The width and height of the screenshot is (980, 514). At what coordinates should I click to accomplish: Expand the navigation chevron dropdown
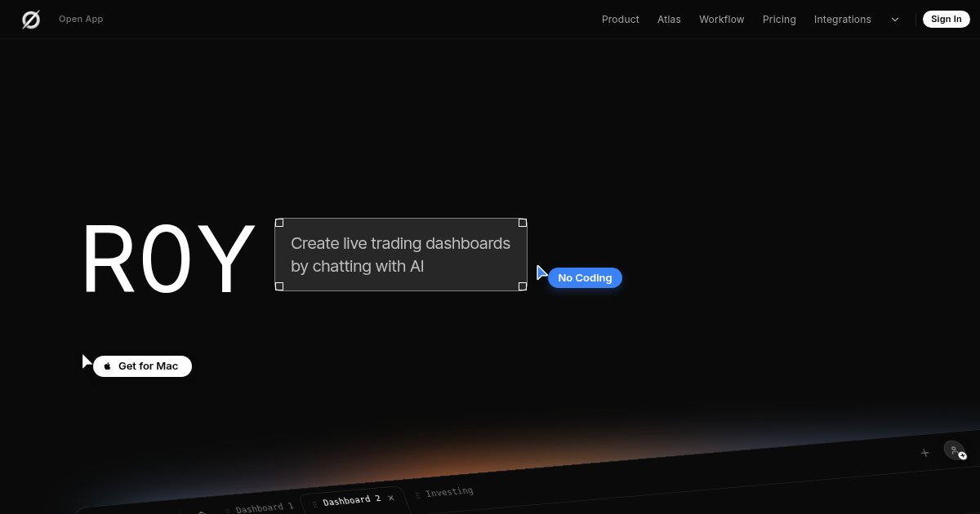[x=895, y=20]
